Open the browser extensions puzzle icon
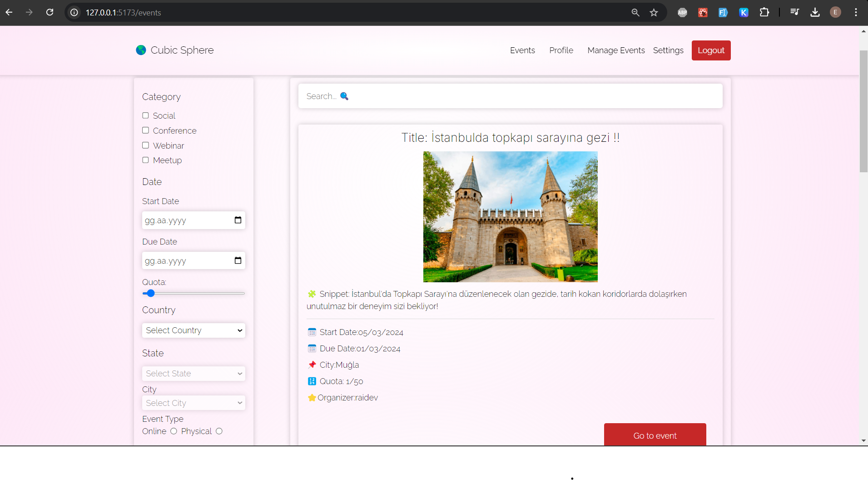The image size is (868, 480). tap(764, 12)
